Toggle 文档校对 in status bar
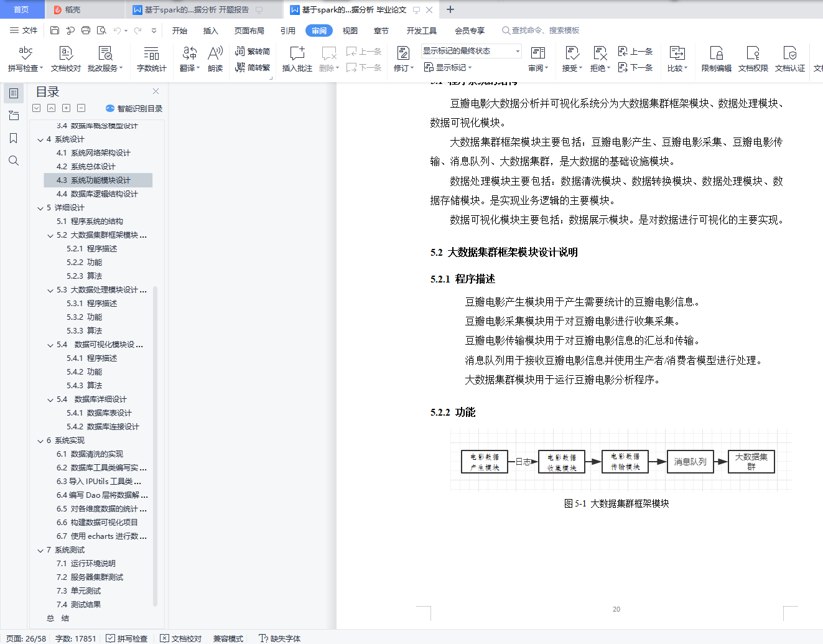 tap(181, 638)
